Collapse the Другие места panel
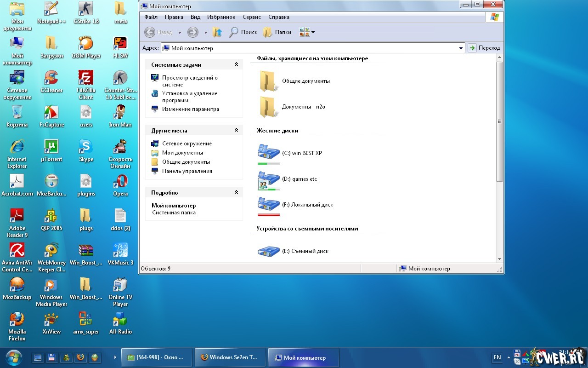 point(236,131)
